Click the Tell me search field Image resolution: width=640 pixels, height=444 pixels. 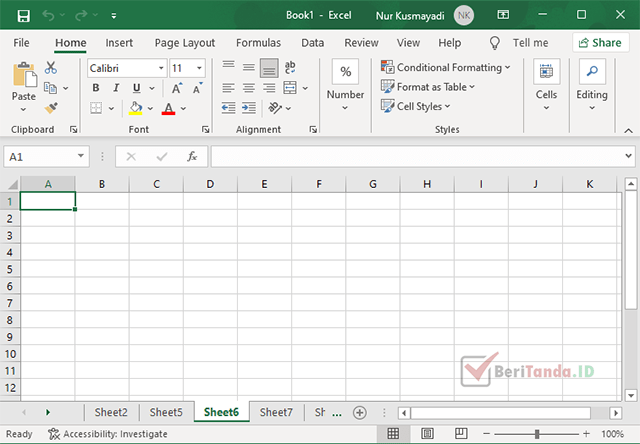[530, 43]
